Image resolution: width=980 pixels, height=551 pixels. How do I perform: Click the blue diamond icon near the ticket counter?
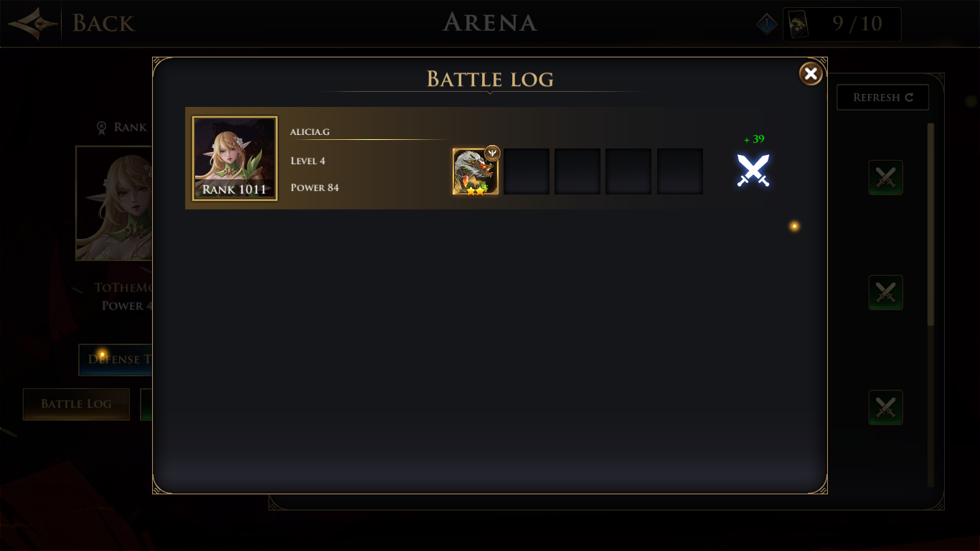[x=767, y=25]
